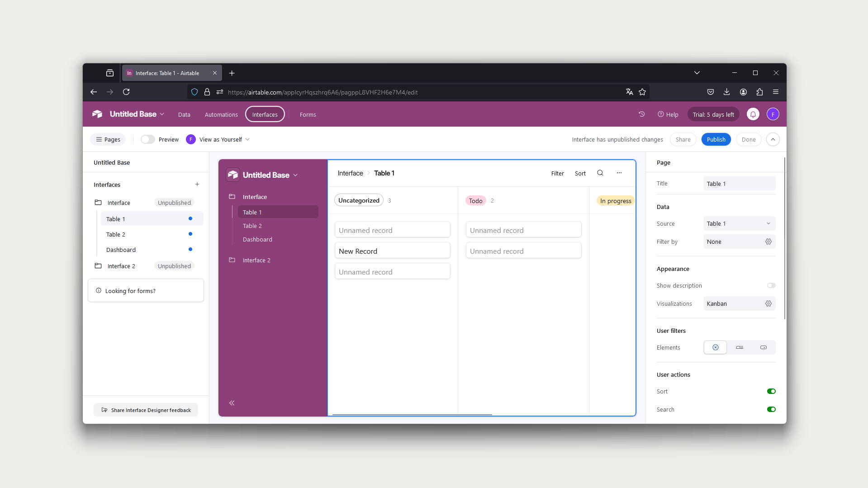This screenshot has width=868, height=488.
Task: Open the Help link
Action: click(x=668, y=114)
